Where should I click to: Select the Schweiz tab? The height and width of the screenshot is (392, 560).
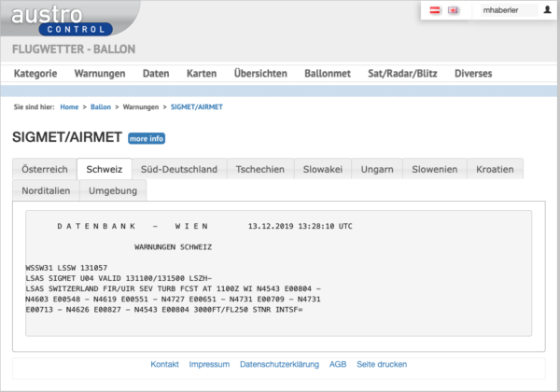(105, 169)
